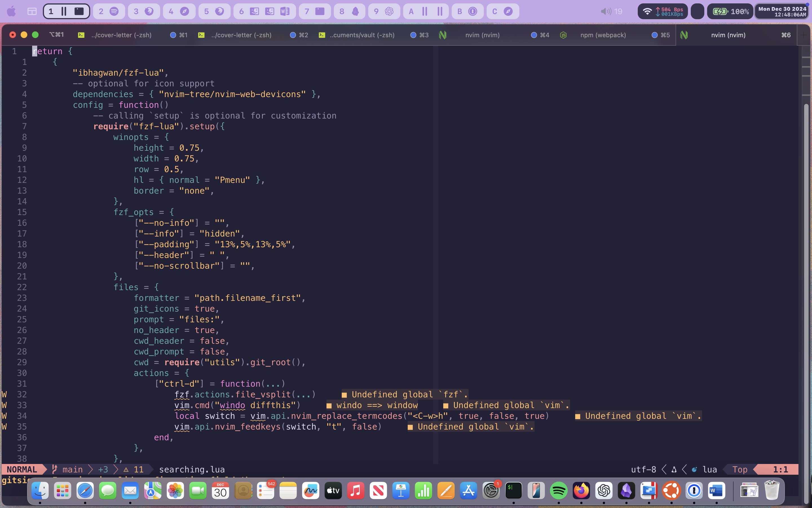This screenshot has width=812, height=508.
Task: Switch to workspace B with 1Password
Action: (x=467, y=11)
